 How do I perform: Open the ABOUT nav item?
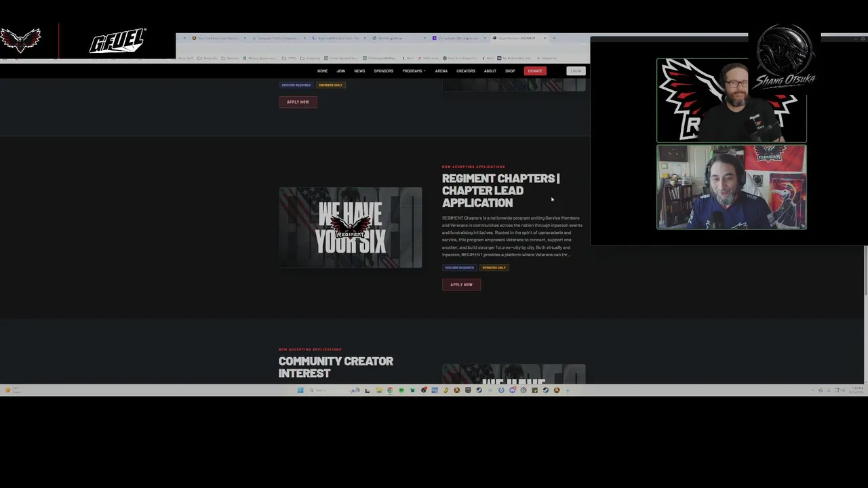click(x=490, y=71)
